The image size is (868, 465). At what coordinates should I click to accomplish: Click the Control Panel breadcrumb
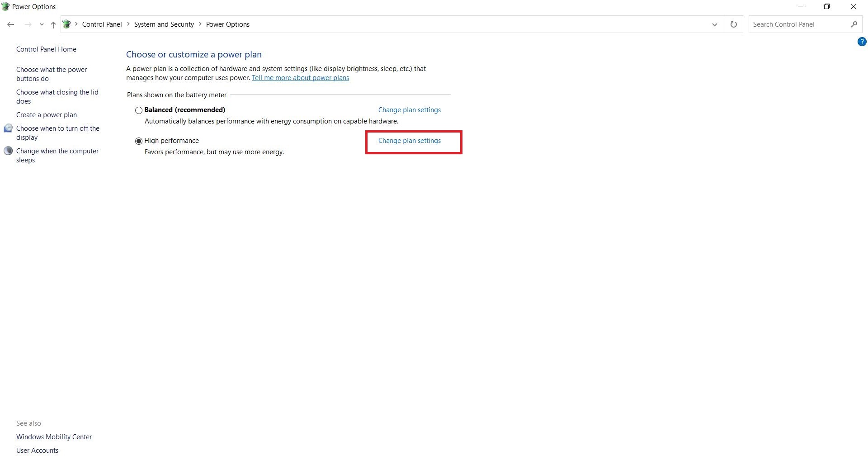(102, 24)
